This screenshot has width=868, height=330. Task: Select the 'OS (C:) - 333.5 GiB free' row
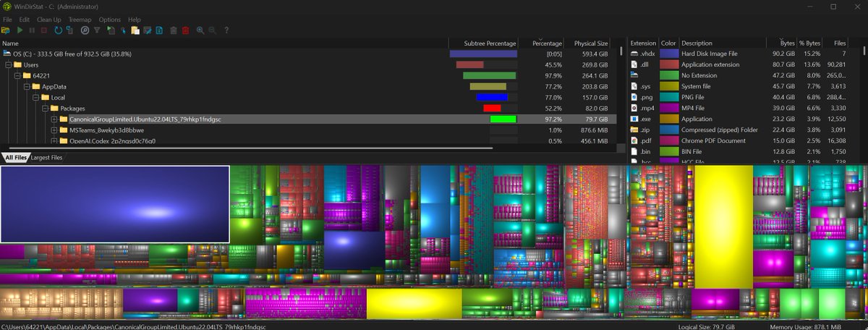click(x=308, y=54)
